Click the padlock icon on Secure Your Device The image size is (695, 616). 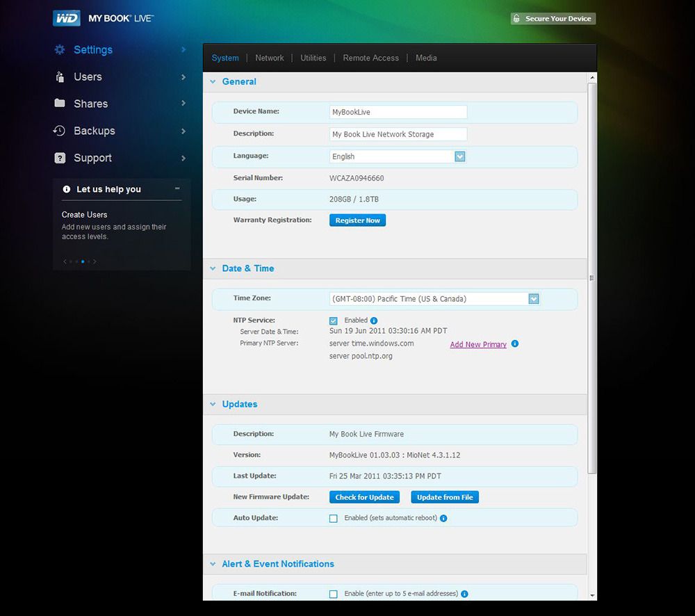click(x=516, y=19)
